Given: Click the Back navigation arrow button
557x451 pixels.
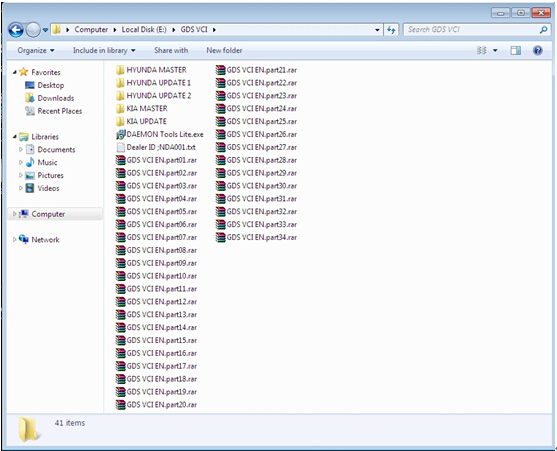Looking at the screenshot, I should 16,30.
